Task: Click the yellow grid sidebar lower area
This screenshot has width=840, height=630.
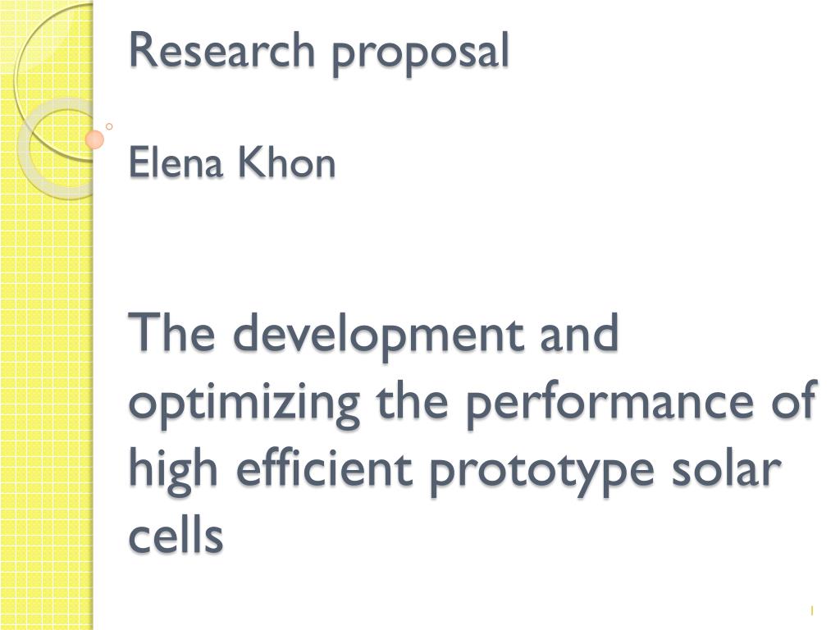Action: coord(47,428)
